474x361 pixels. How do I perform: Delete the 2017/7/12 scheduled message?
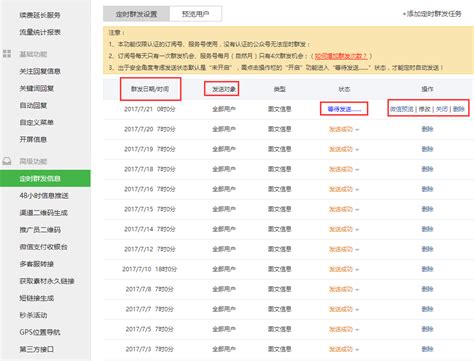[x=427, y=249]
